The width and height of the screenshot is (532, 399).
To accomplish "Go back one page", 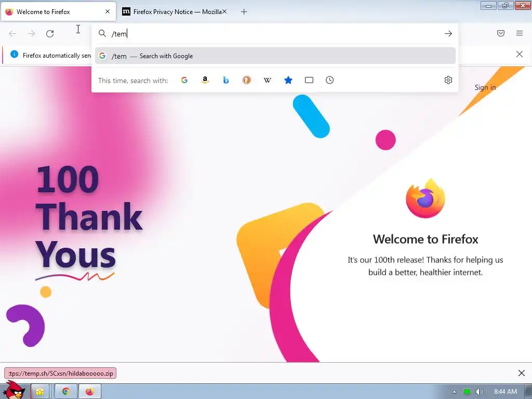I will [12, 34].
